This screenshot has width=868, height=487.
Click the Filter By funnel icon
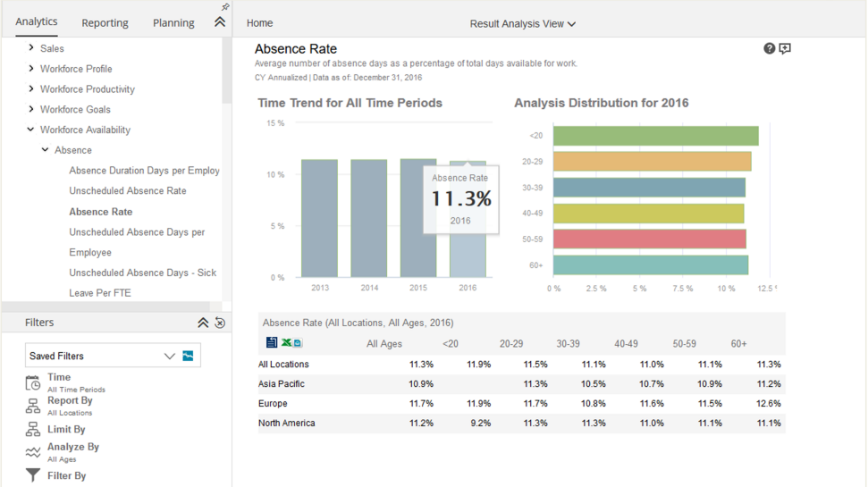click(x=33, y=475)
